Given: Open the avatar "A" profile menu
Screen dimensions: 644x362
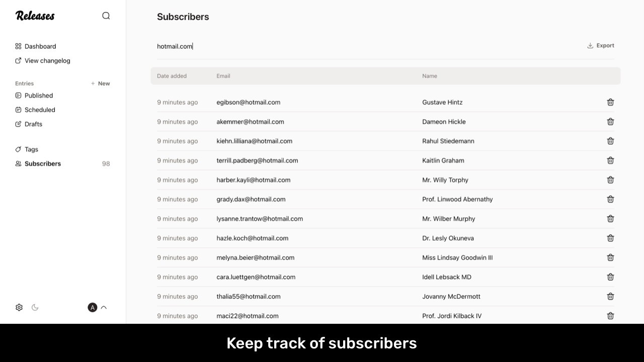Looking at the screenshot, I should point(92,307).
